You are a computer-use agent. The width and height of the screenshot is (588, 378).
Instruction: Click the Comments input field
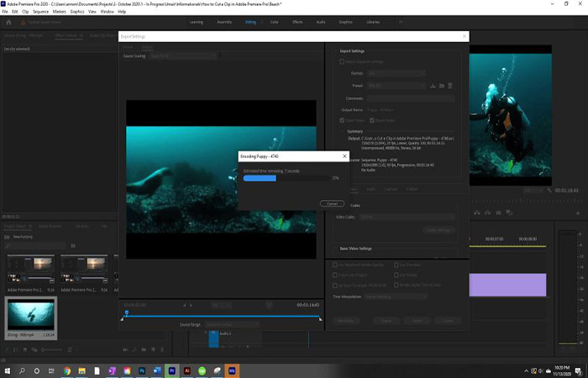[x=411, y=98]
